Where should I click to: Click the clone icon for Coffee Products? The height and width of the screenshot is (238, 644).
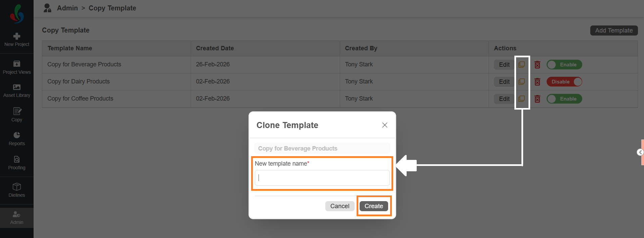click(521, 99)
